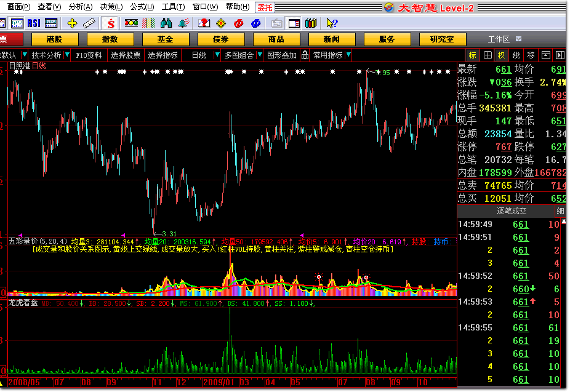Viewport: 570px width, 392px height.
Task: Click the 五彩量价 indicator title
Action: pyautogui.click(x=23, y=241)
